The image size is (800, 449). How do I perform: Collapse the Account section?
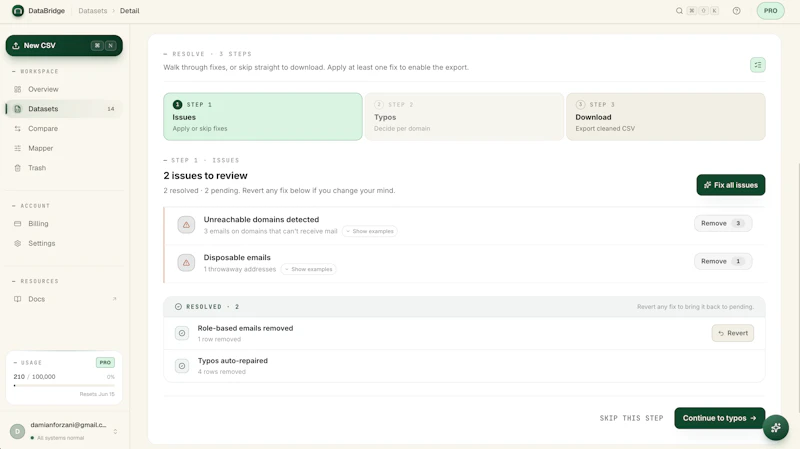[31, 206]
